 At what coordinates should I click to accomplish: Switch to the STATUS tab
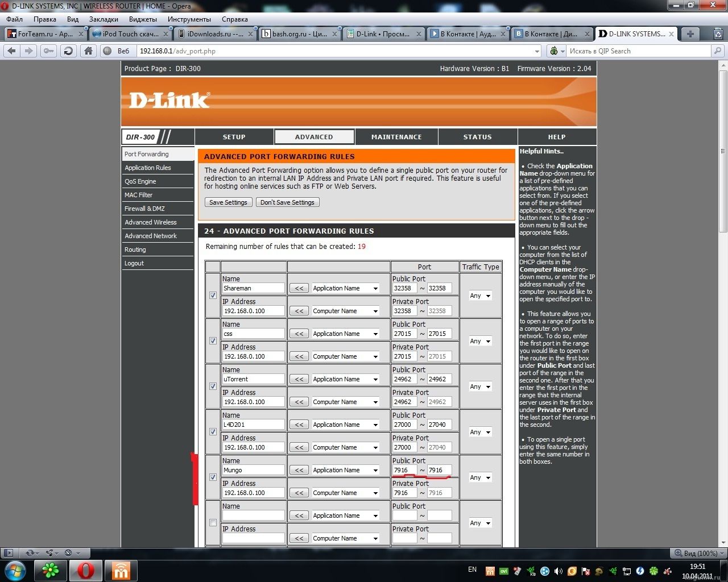(477, 137)
